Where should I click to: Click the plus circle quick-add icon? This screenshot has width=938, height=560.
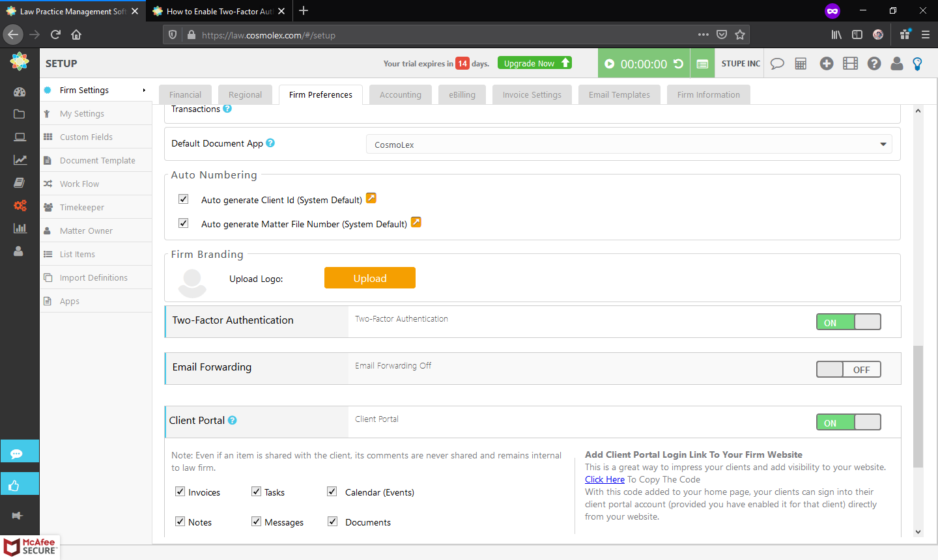tap(827, 63)
